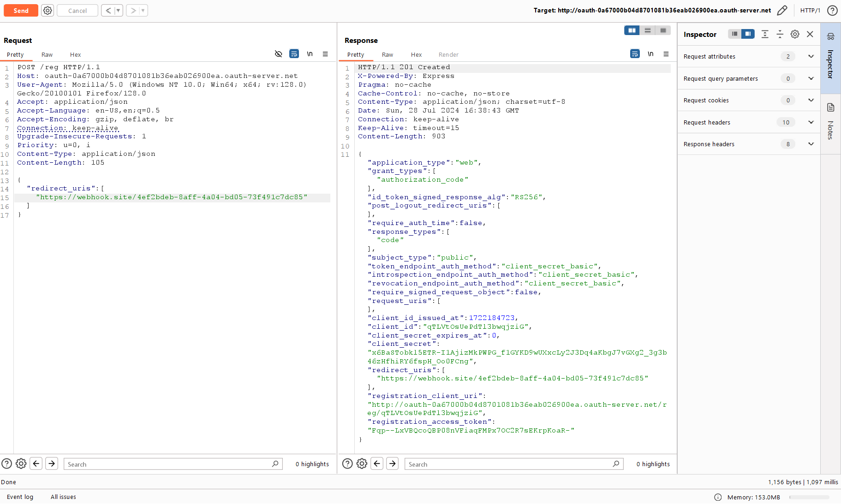The width and height of the screenshot is (841, 504).
Task: Expand Request headers section
Action: tap(811, 122)
